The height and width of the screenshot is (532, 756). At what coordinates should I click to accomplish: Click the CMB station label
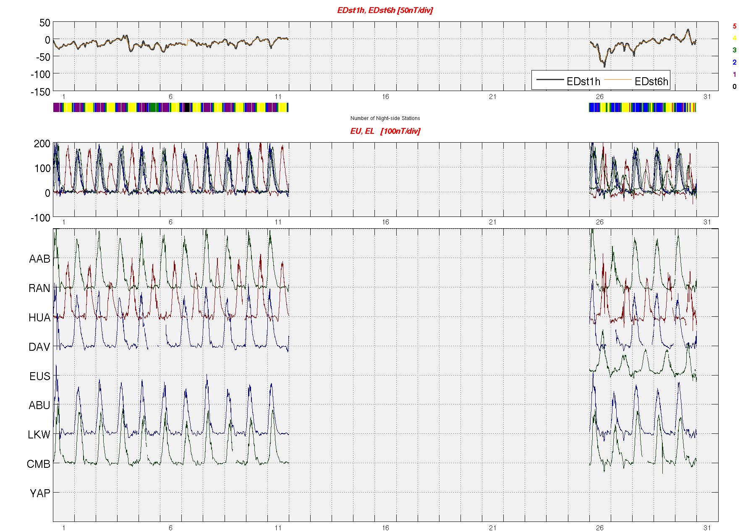click(39, 464)
